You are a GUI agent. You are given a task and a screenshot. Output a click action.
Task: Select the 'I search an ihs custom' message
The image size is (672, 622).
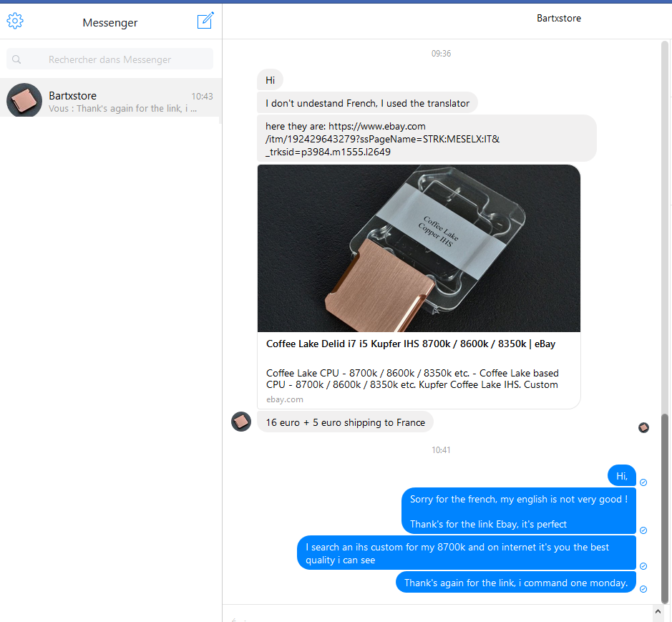(x=467, y=553)
